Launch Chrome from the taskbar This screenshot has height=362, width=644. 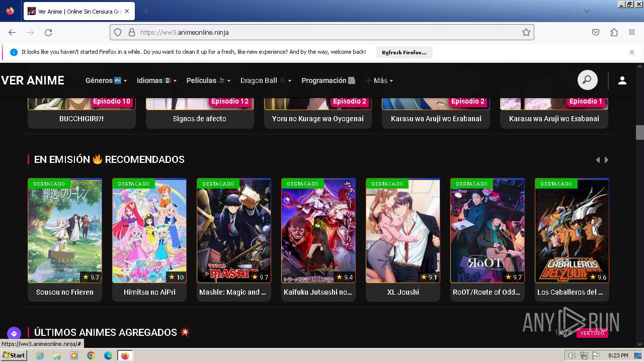point(91,355)
